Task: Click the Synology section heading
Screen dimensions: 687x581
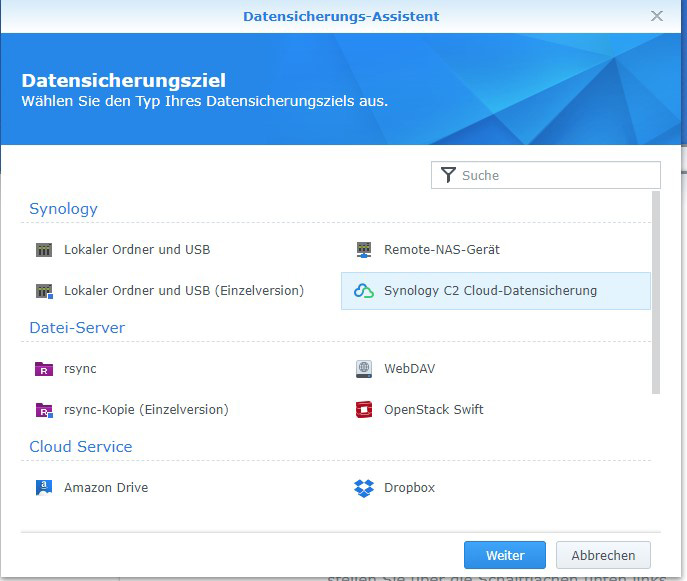Action: coord(64,209)
